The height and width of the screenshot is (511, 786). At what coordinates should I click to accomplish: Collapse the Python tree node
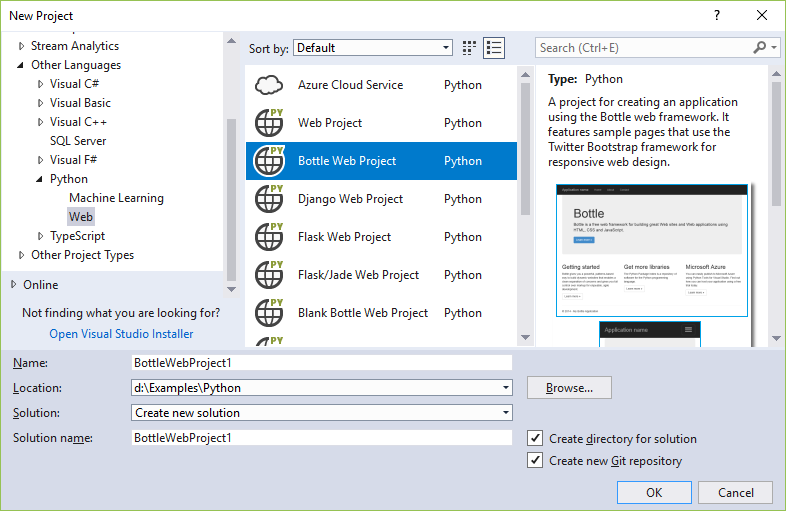coord(40,179)
